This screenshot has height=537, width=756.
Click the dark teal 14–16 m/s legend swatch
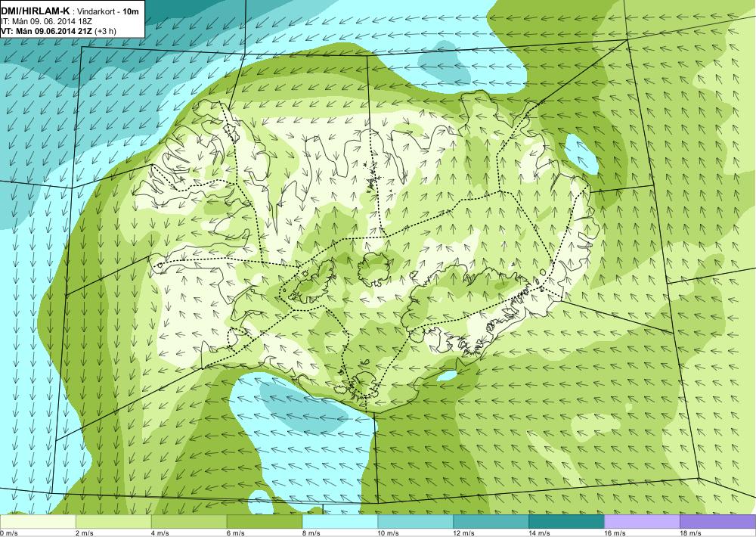click(x=566, y=522)
